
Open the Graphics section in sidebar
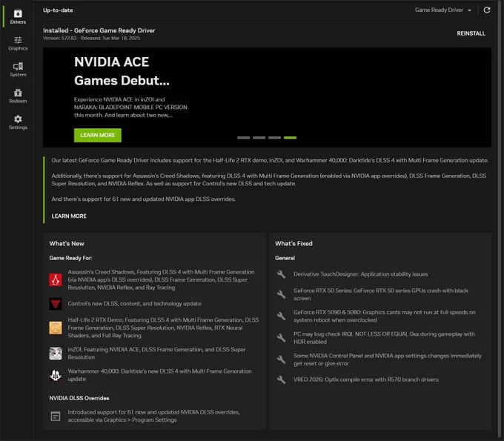(x=18, y=44)
